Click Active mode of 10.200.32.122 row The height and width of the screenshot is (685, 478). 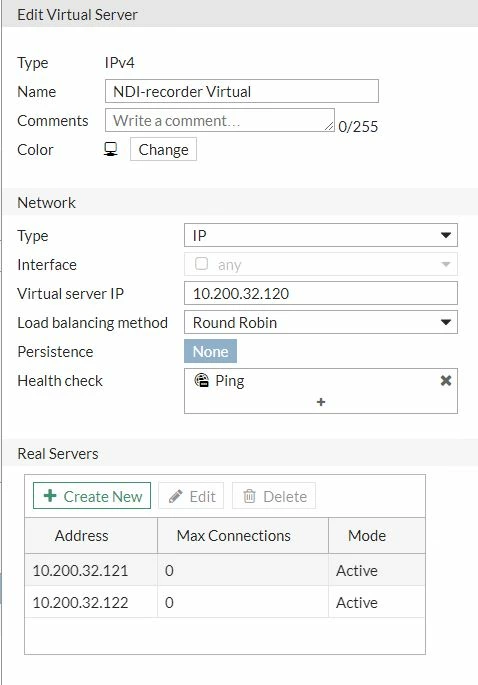(x=357, y=602)
